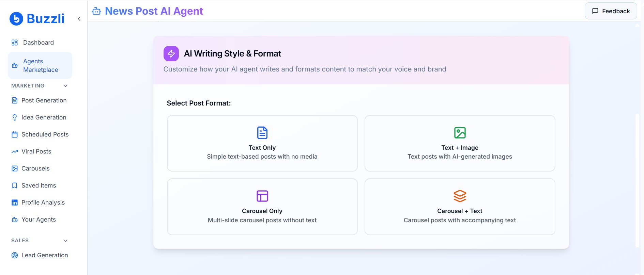Screen dimensions: 644x275
Task: Click the Saved Items bookmark icon
Action: tap(15, 185)
